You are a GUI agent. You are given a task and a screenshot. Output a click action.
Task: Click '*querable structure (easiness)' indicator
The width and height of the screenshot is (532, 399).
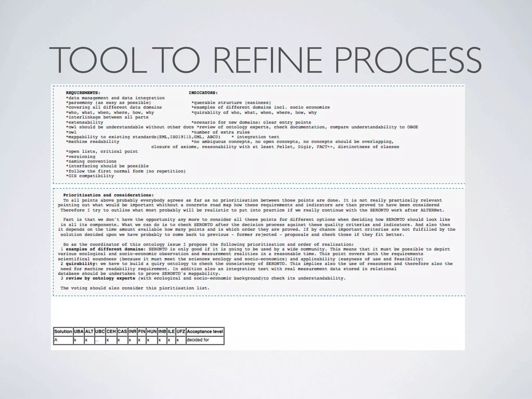click(x=231, y=103)
